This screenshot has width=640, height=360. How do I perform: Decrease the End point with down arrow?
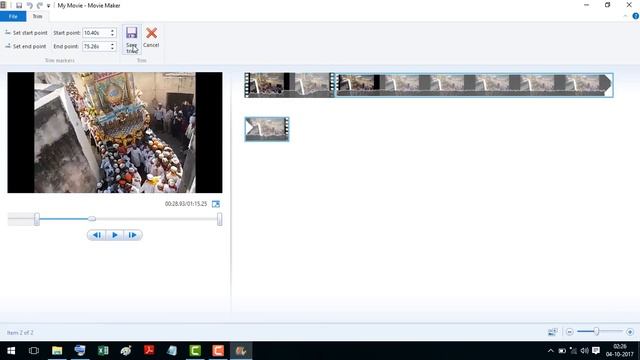112,49
